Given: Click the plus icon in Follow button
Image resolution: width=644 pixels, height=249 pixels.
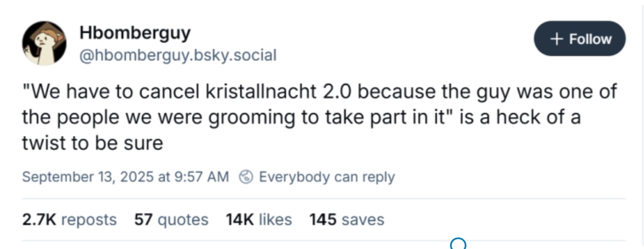Looking at the screenshot, I should click(x=556, y=39).
